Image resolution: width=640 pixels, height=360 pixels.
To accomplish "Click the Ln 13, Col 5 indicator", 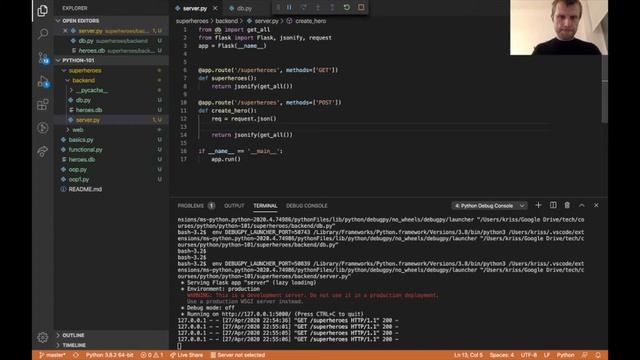I will click(x=468, y=355).
